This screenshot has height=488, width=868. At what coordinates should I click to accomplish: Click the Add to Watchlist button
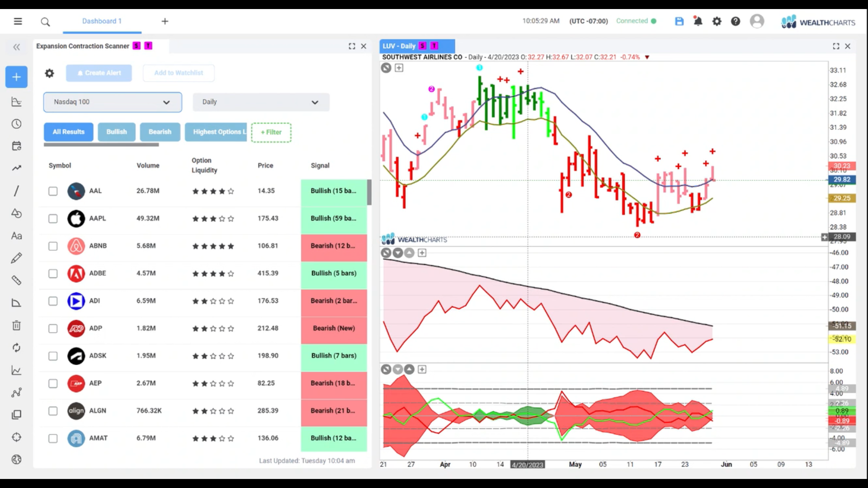coord(179,73)
